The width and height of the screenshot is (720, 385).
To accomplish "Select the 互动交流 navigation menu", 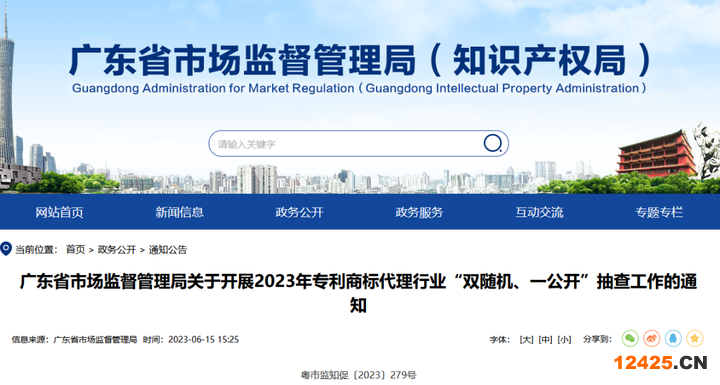I will (540, 212).
